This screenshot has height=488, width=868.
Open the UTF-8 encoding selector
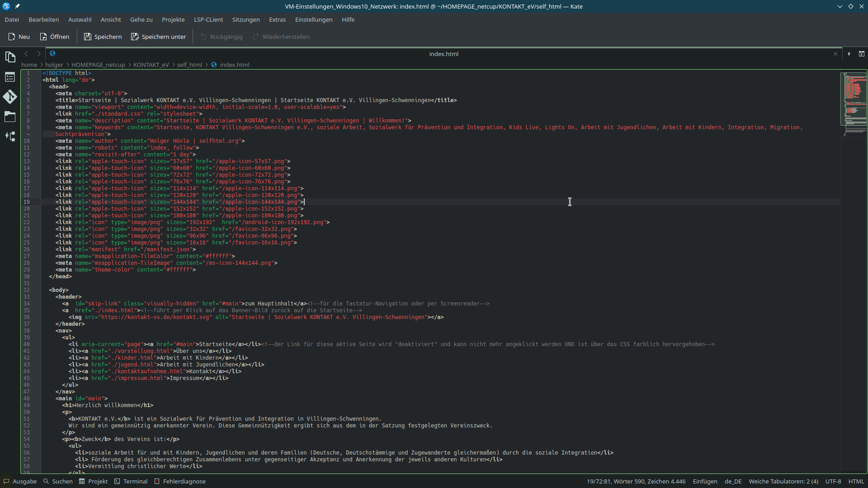tap(833, 481)
